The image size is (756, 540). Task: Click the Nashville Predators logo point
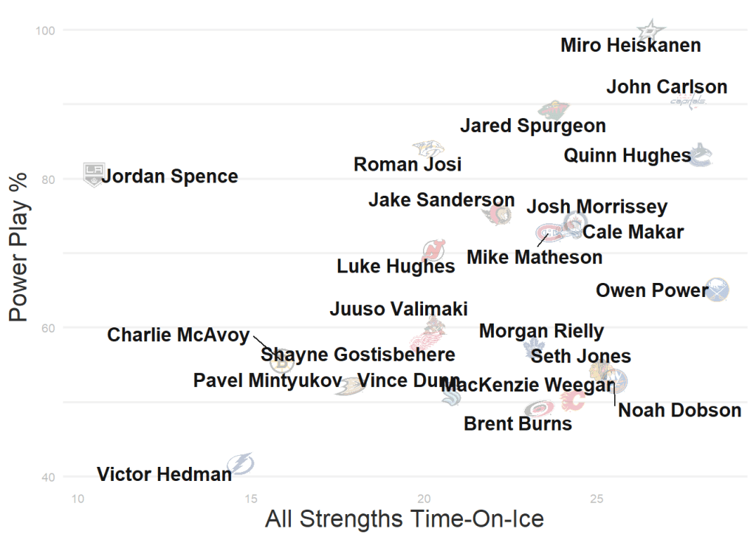coord(428,148)
